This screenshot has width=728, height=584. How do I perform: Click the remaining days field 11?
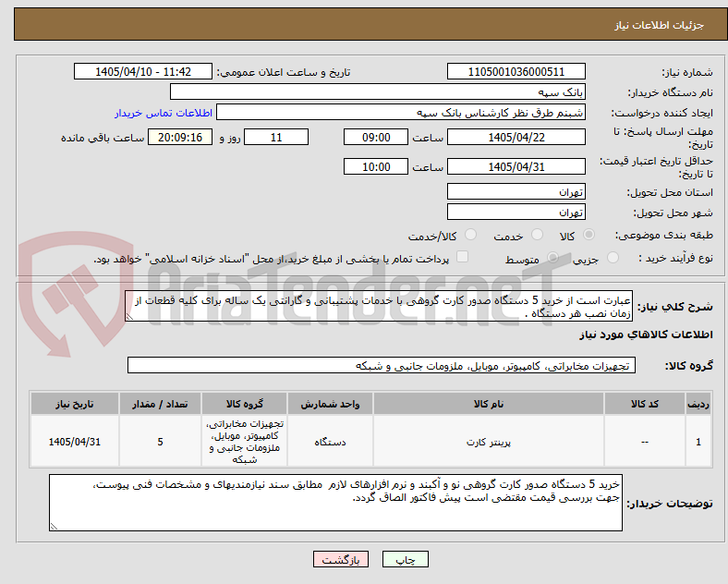(276, 137)
